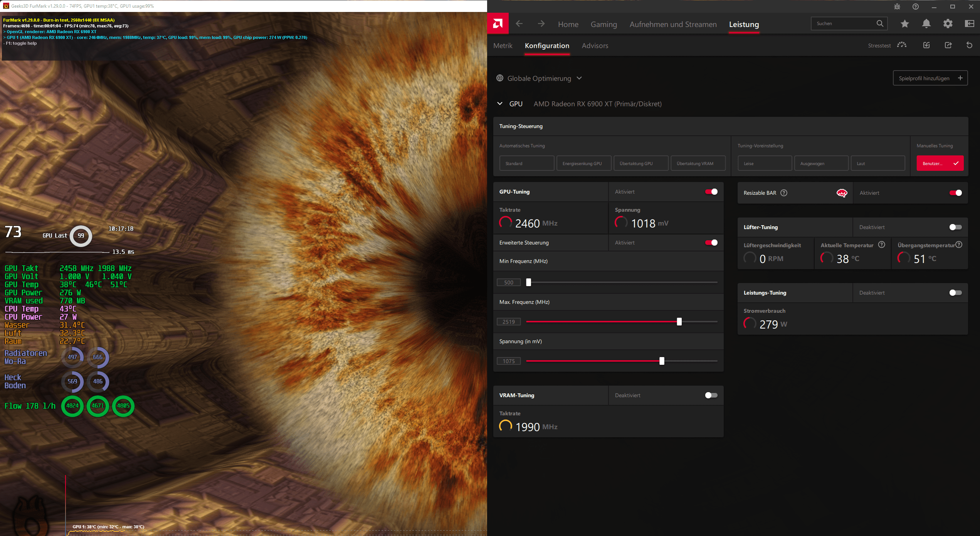Select Energiesenkung GPU preset
The width and height of the screenshot is (980, 536).
(583, 163)
